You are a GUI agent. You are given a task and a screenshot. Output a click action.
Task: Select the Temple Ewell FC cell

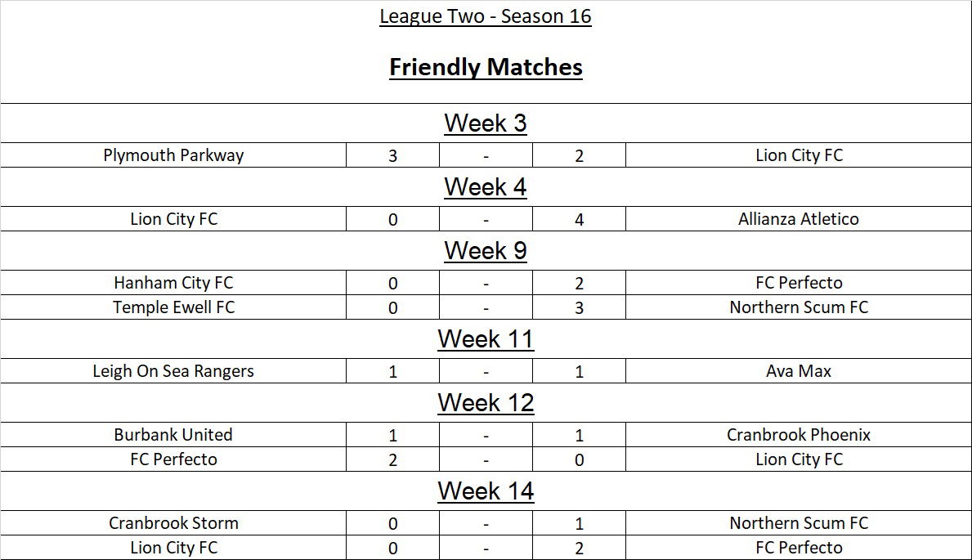(x=173, y=307)
